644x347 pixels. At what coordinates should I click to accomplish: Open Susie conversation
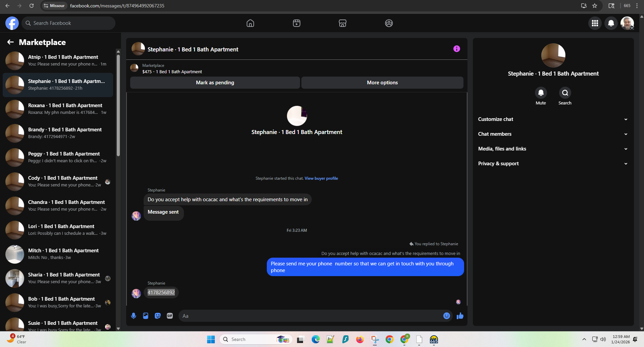[x=58, y=324]
